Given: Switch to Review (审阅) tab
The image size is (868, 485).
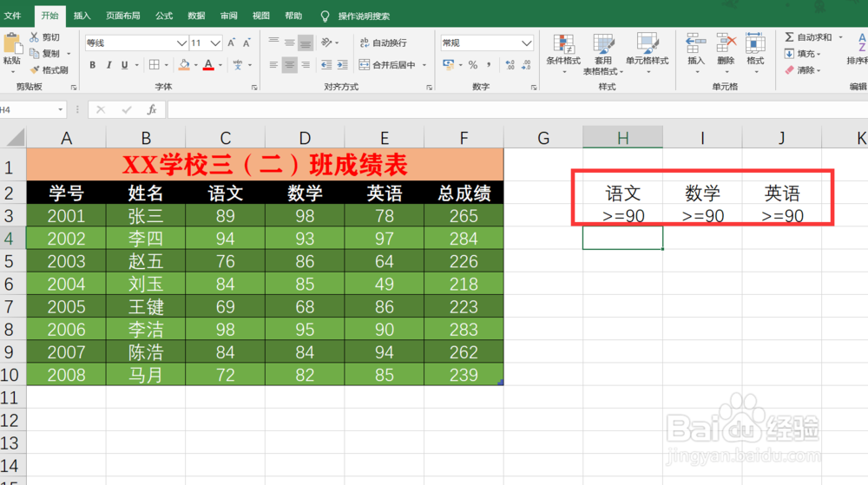Looking at the screenshot, I should pyautogui.click(x=228, y=16).
